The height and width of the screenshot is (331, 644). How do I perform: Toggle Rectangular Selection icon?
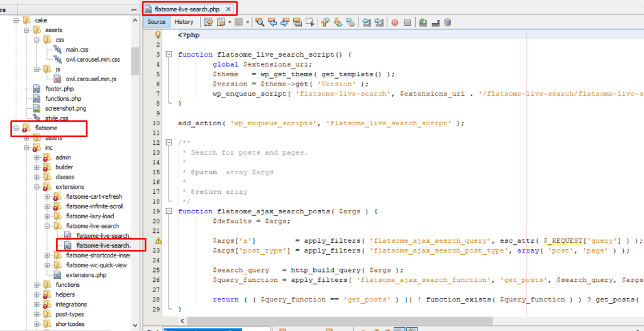(310, 22)
